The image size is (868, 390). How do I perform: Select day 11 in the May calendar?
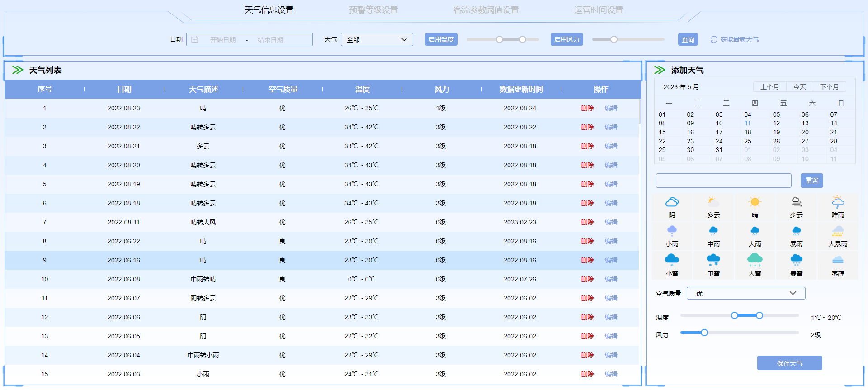coord(747,123)
